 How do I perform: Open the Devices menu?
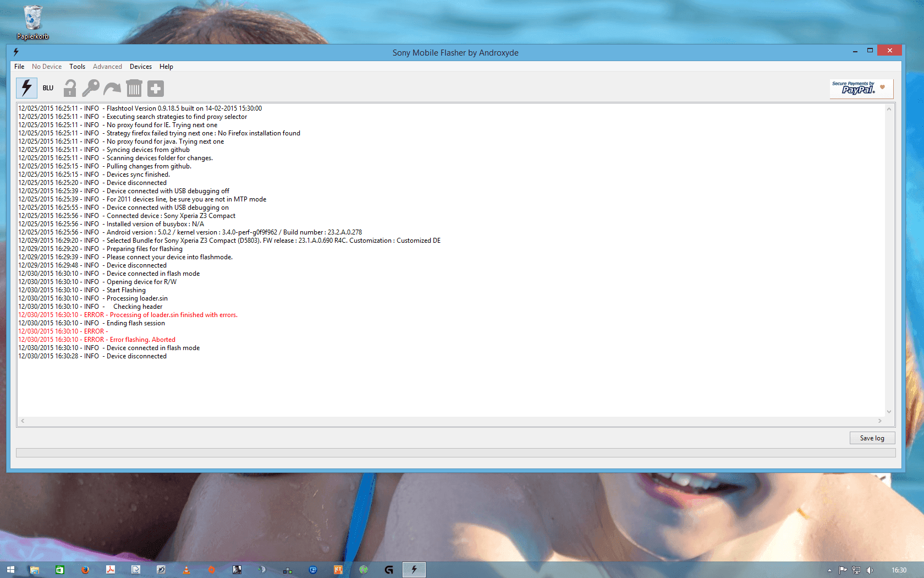[x=141, y=67]
